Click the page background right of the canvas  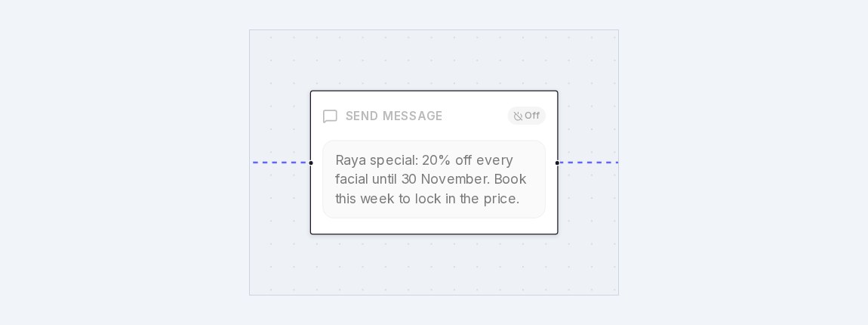[743, 162]
